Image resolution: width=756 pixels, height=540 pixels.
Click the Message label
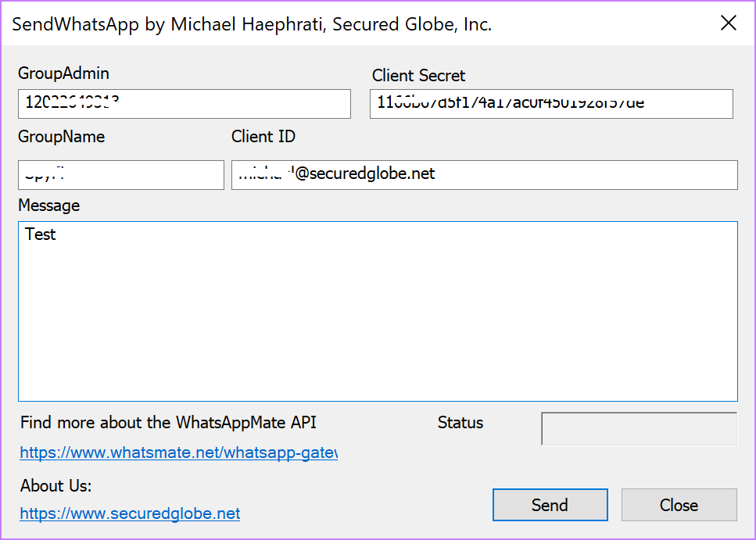coord(49,206)
